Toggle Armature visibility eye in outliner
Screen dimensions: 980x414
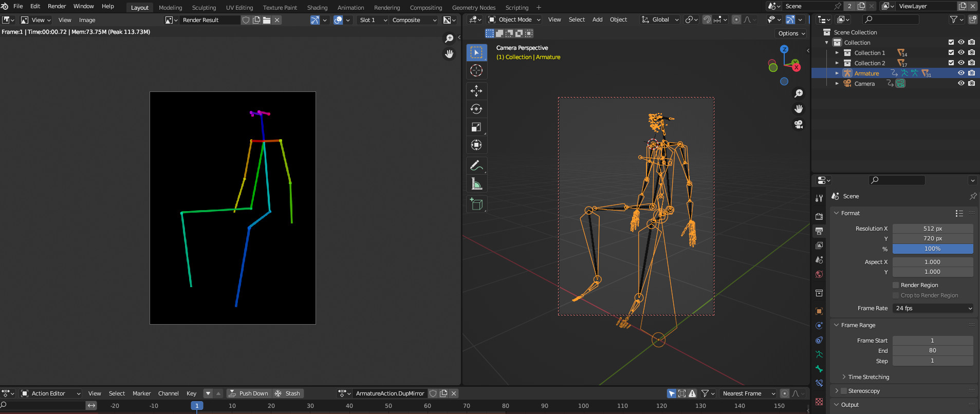(x=961, y=73)
